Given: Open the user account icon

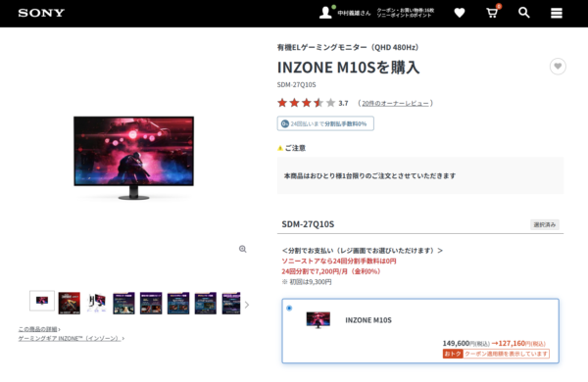Looking at the screenshot, I should 325,13.
